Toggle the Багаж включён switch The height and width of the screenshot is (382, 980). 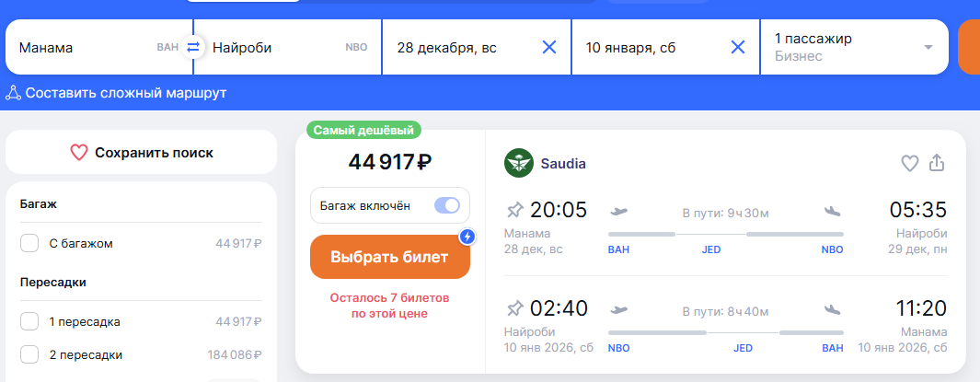pyautogui.click(x=447, y=205)
